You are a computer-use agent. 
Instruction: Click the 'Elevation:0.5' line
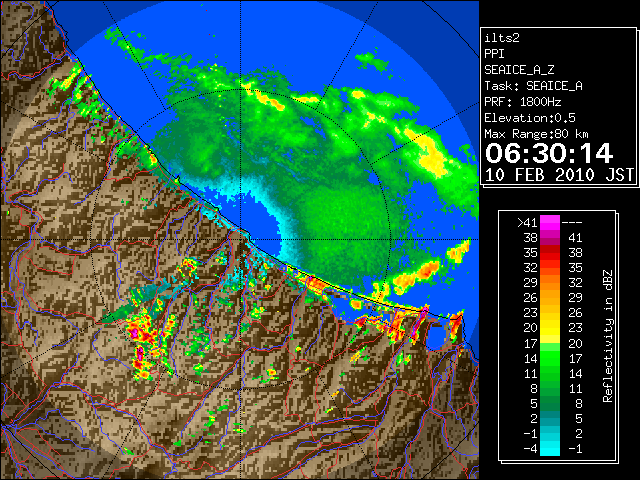point(530,118)
